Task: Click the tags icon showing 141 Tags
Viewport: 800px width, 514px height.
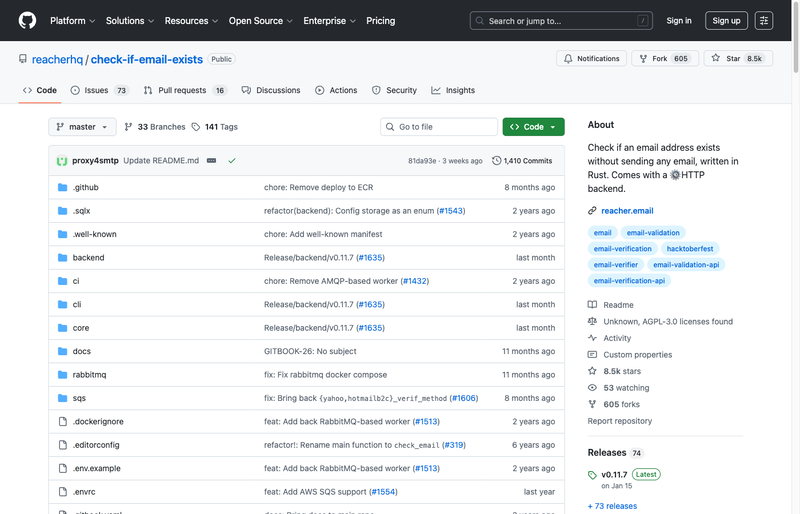Action: 196,127
